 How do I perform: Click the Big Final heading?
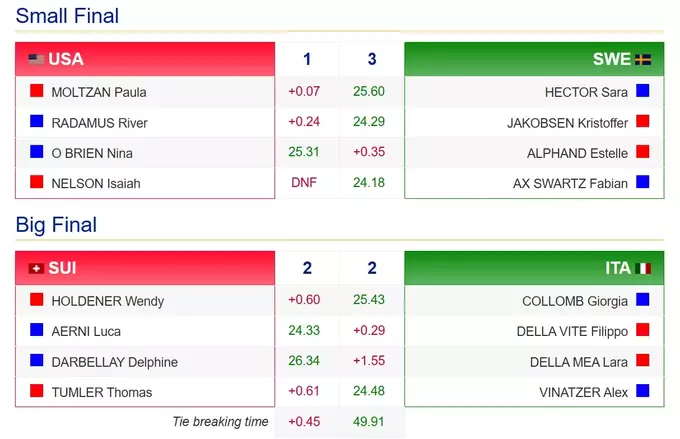[56, 225]
